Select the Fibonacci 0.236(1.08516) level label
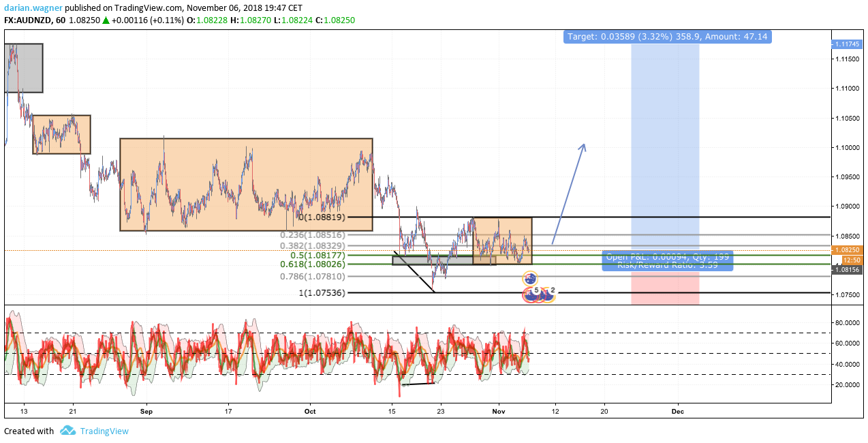The height and width of the screenshot is (443, 868). [313, 234]
